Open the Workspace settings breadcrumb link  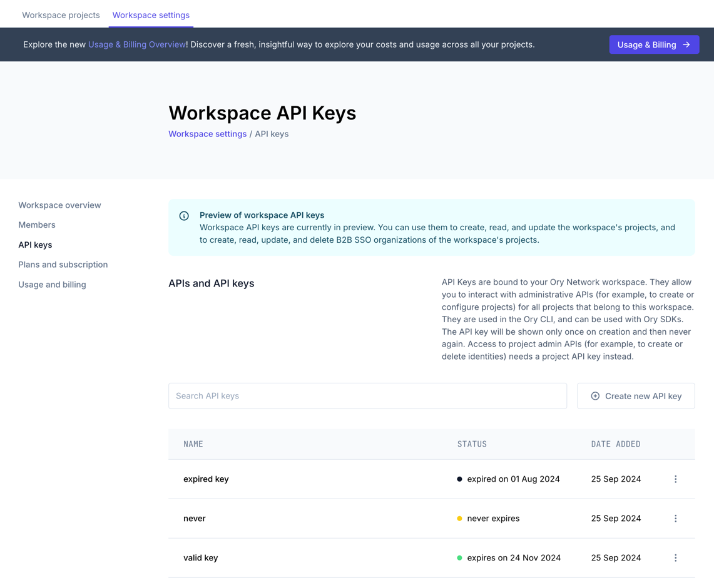207,134
